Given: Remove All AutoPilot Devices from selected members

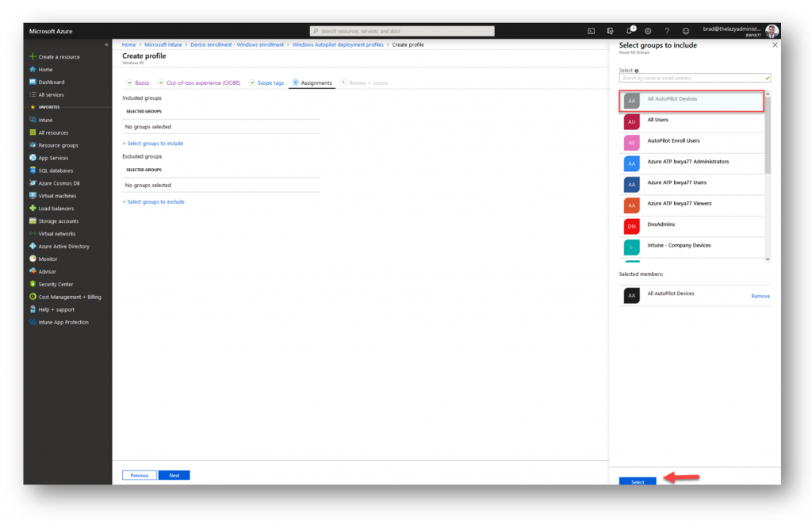Looking at the screenshot, I should pyautogui.click(x=760, y=296).
